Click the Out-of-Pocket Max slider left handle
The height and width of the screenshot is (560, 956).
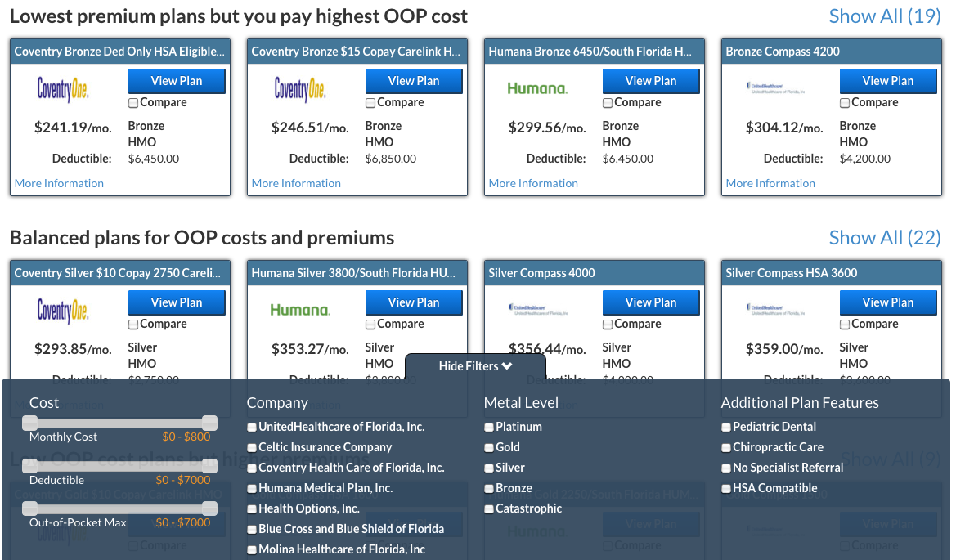pos(30,508)
